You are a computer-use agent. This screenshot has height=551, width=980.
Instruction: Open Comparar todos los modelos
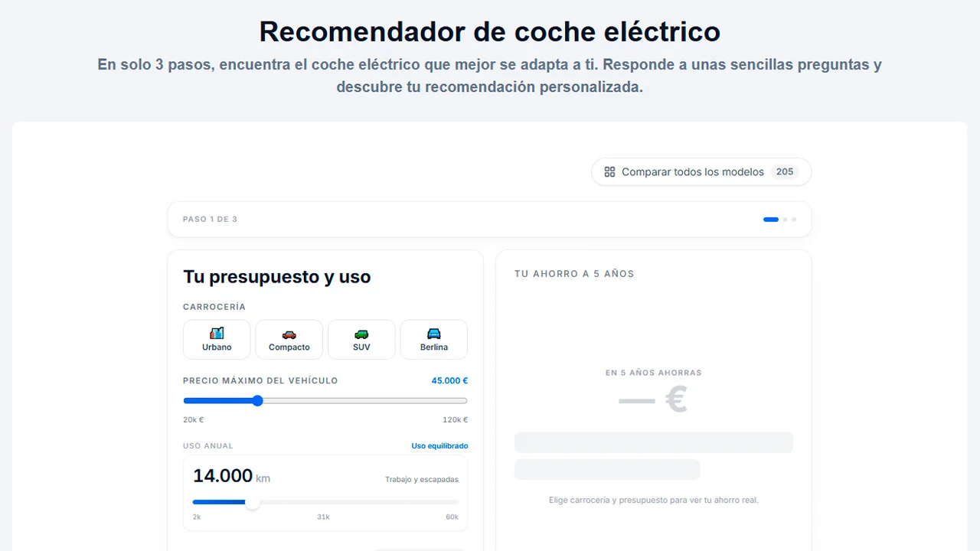701,172
